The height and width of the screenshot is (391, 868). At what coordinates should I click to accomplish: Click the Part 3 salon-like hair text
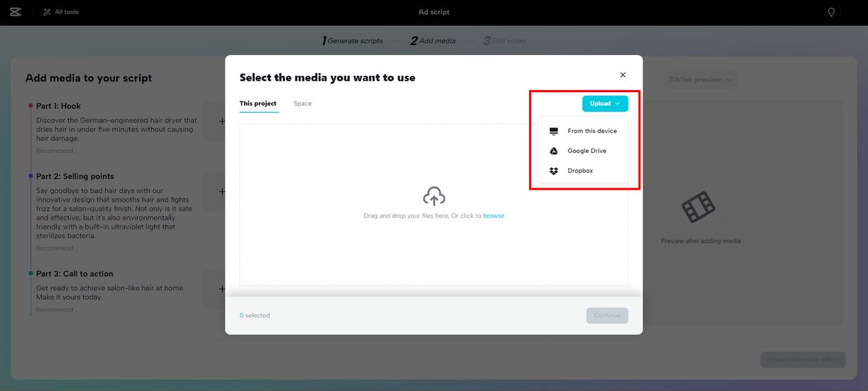pyautogui.click(x=111, y=293)
